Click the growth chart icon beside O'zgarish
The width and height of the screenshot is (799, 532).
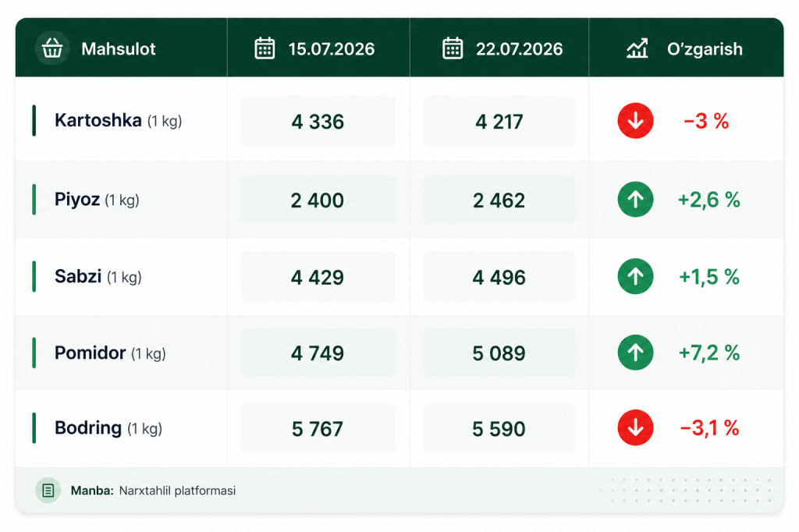pos(637,48)
